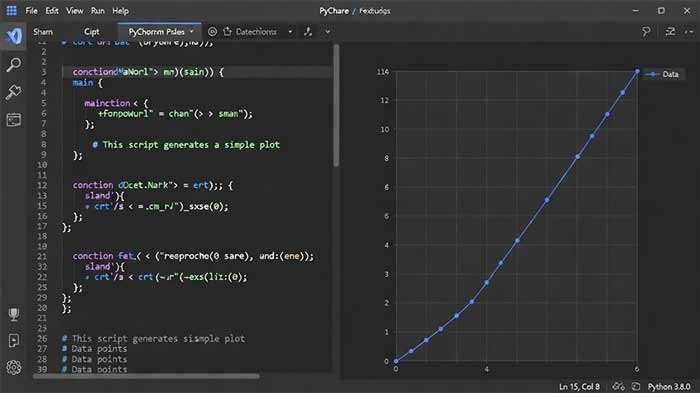Click the comment 'This script generates a simple plot'
Screen dimensions: 700x393
186,145
